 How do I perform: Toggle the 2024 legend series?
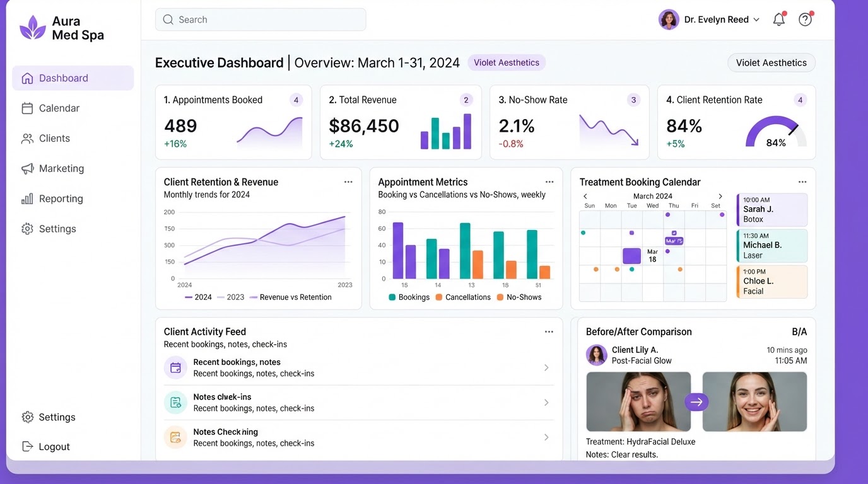click(x=198, y=297)
